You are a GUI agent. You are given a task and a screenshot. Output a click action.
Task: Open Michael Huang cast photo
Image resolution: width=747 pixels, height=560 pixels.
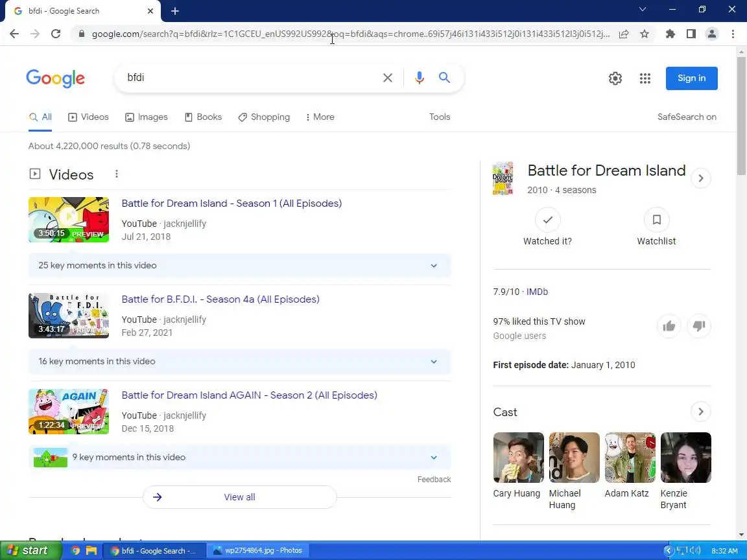coord(574,458)
